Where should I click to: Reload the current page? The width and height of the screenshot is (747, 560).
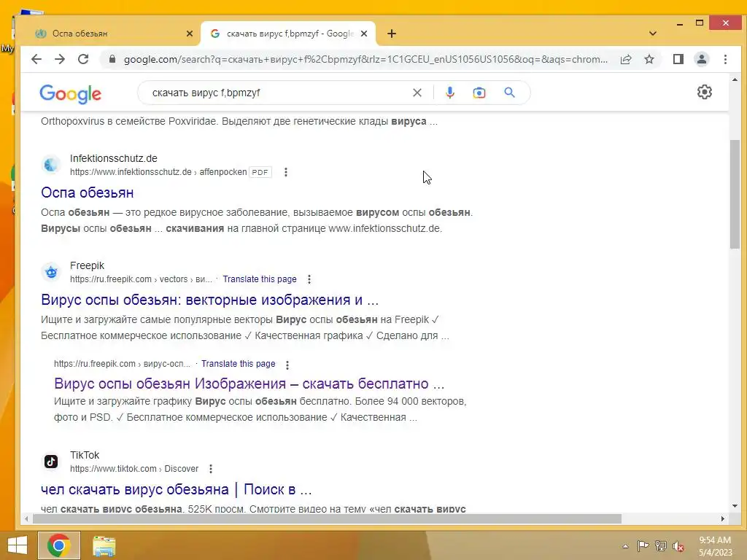pos(83,59)
